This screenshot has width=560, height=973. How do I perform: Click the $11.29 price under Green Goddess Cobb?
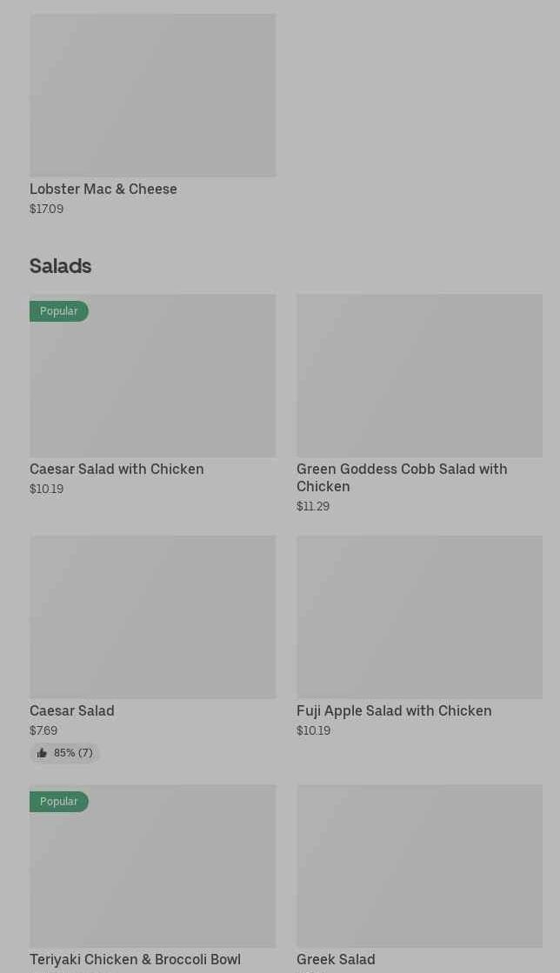tap(313, 506)
